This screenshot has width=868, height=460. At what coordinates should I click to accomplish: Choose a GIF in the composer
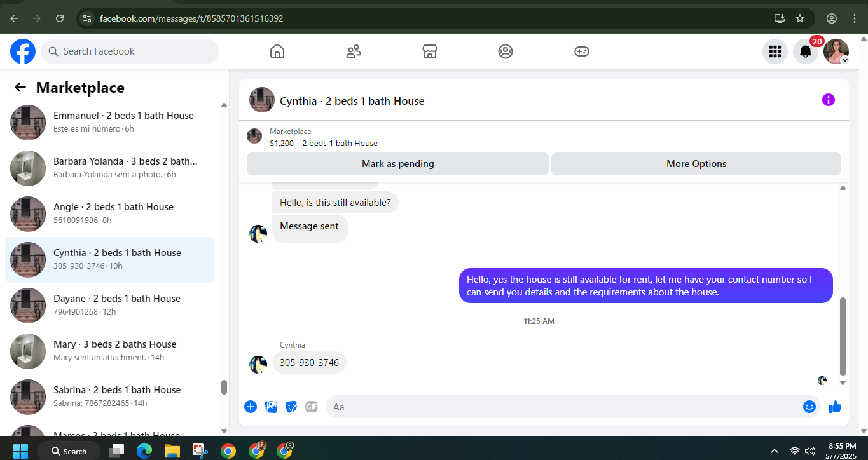pos(311,407)
